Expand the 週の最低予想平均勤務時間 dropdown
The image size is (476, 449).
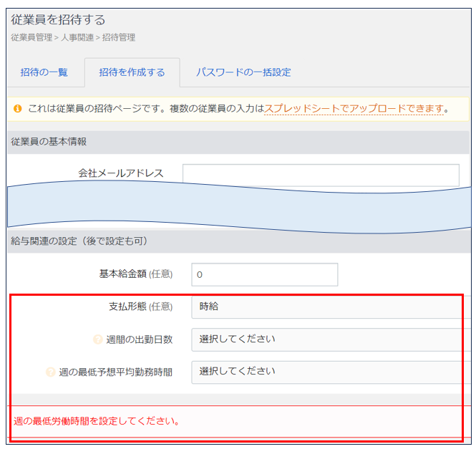click(326, 372)
